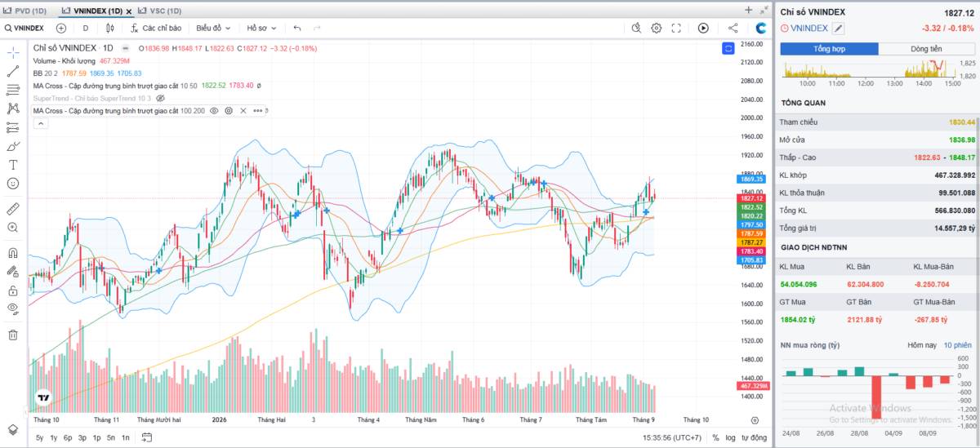The width and height of the screenshot is (980, 448).
Task: Switch to PVD (1D) chart tab
Action: [24, 11]
